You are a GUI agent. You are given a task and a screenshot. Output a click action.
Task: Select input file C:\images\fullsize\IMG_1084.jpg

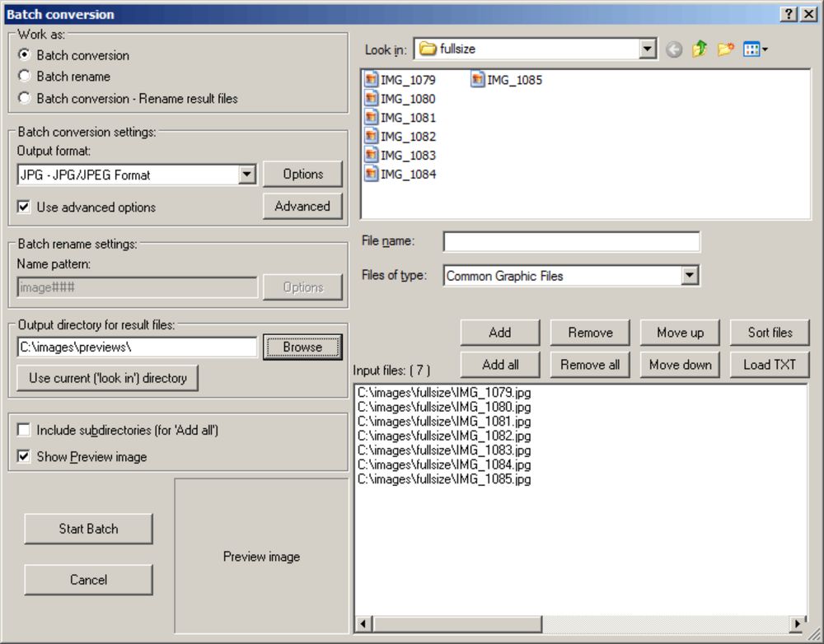444,464
